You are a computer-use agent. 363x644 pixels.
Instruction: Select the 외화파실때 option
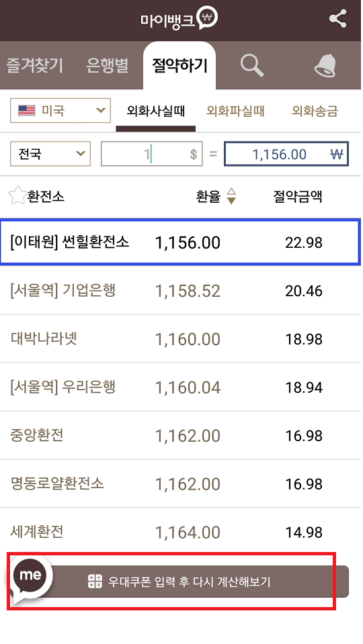235,111
